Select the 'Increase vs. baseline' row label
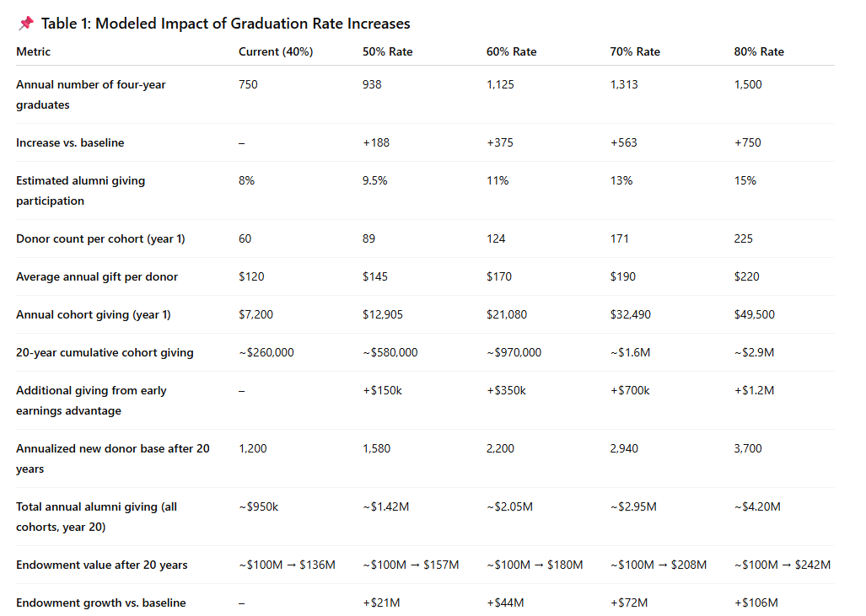 pos(70,142)
